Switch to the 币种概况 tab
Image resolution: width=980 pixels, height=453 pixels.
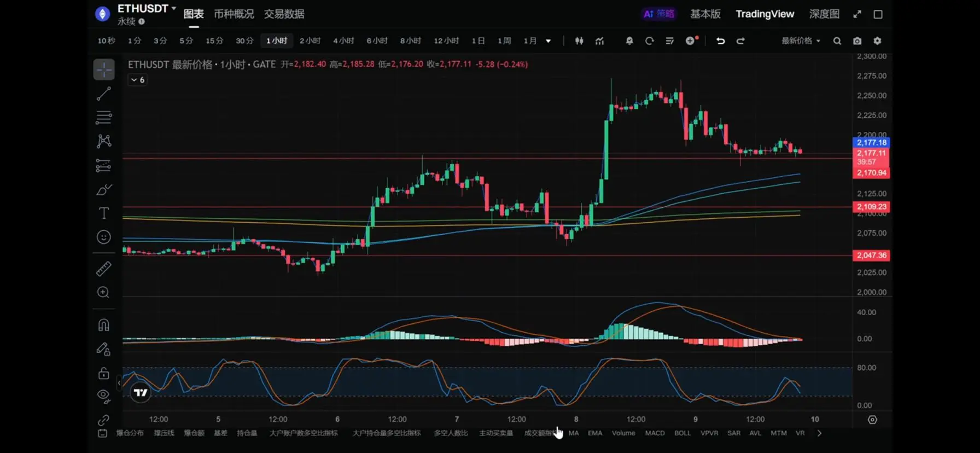(234, 14)
